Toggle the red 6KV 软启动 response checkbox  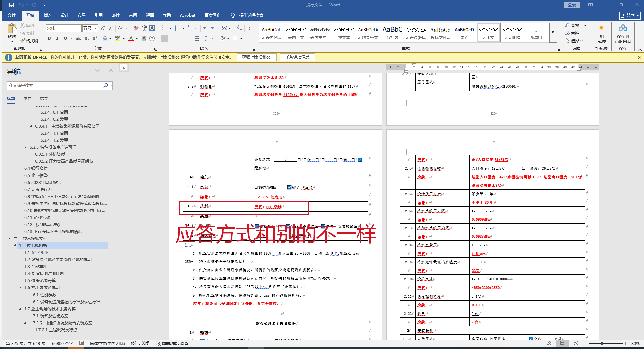click(x=259, y=197)
